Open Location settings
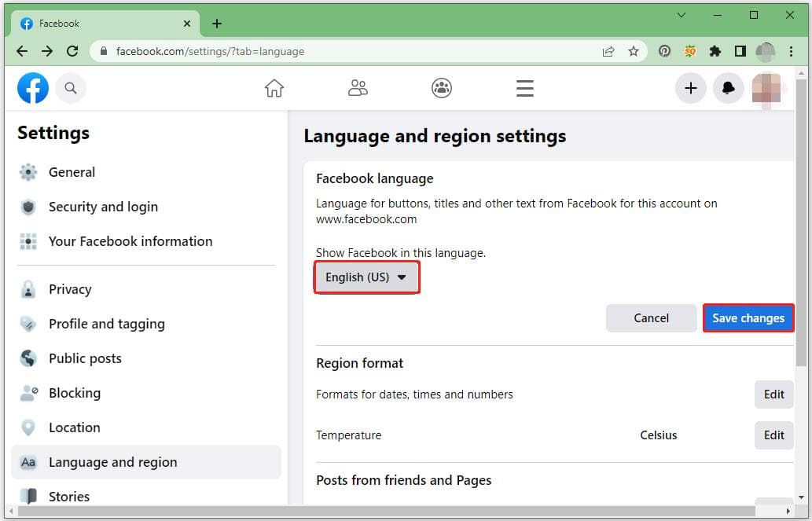 click(146, 427)
